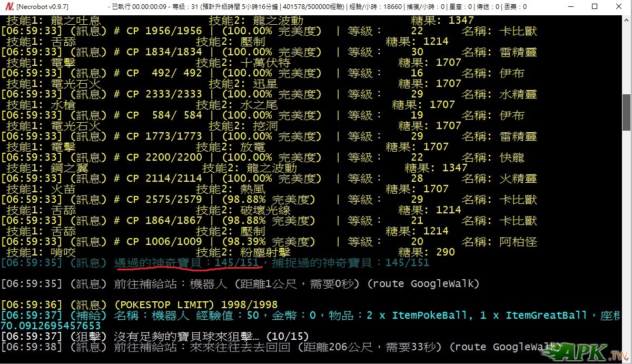The height and width of the screenshot is (364, 632).
Task: Click the 水精靈 Pokémon name
Action: (518, 94)
